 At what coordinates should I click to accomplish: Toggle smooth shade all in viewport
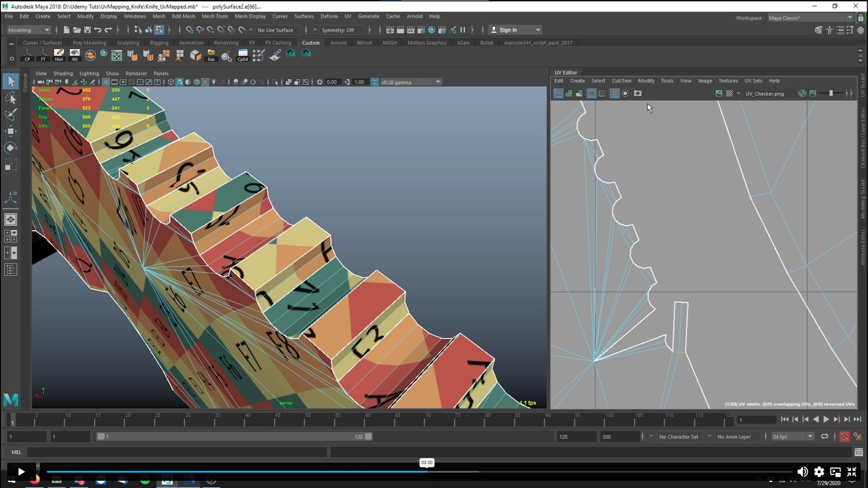[179, 82]
